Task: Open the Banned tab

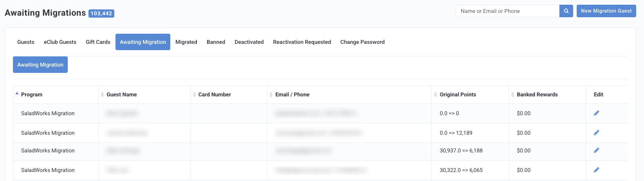Action: click(216, 42)
